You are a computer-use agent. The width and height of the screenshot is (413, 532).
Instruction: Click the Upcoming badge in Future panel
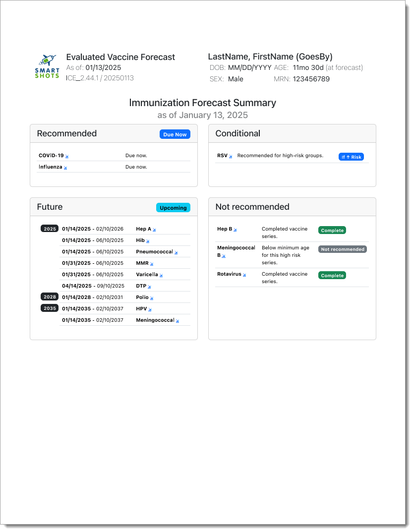tap(173, 208)
